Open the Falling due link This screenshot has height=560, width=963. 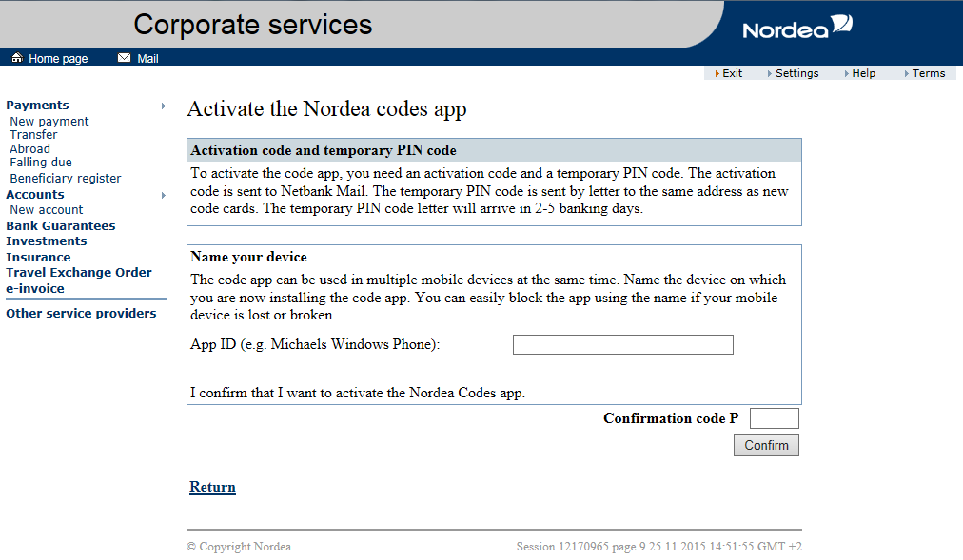tap(41, 163)
